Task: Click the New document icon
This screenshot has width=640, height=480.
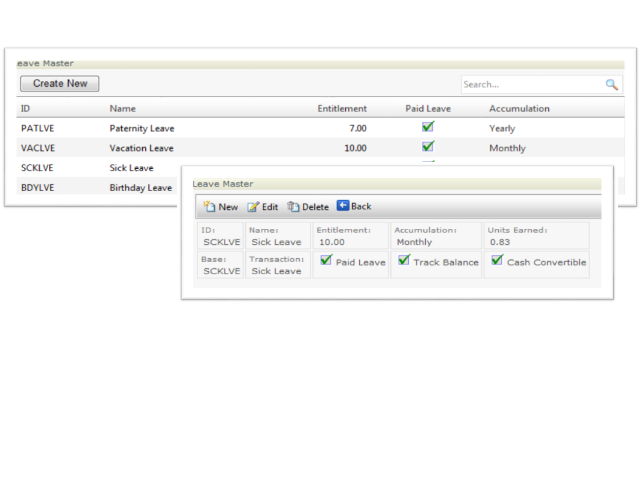Action: (x=209, y=207)
